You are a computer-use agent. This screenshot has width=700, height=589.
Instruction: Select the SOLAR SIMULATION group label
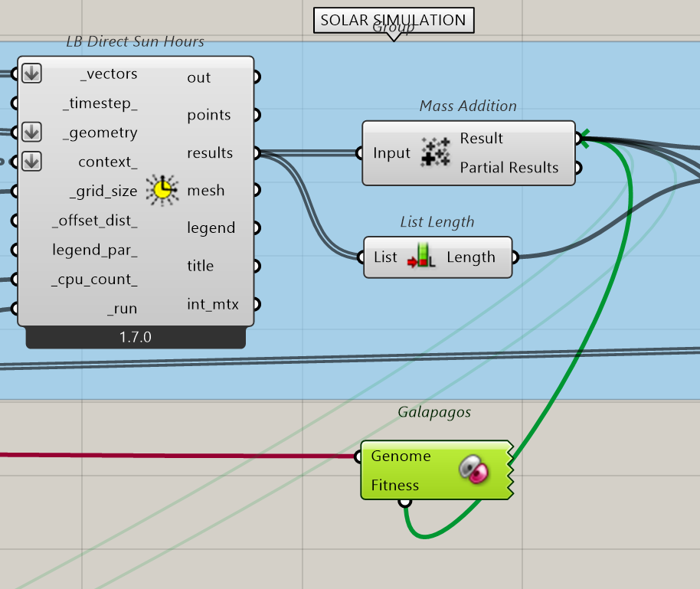[x=393, y=21]
